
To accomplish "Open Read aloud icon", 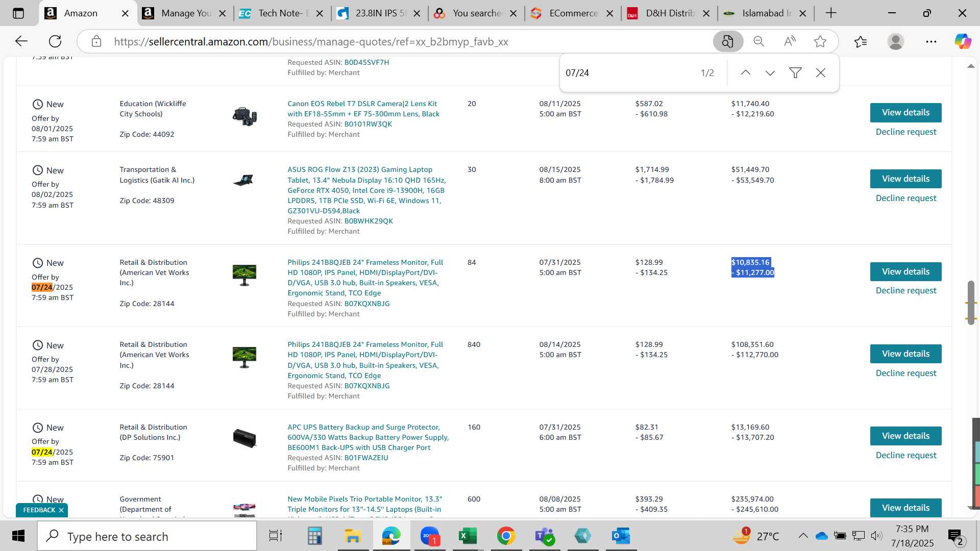I will point(790,41).
